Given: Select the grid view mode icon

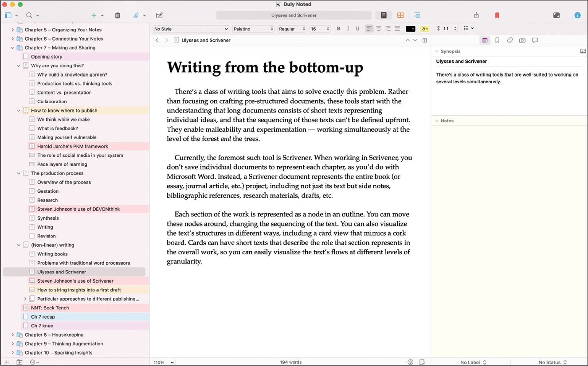Looking at the screenshot, I should coord(400,15).
